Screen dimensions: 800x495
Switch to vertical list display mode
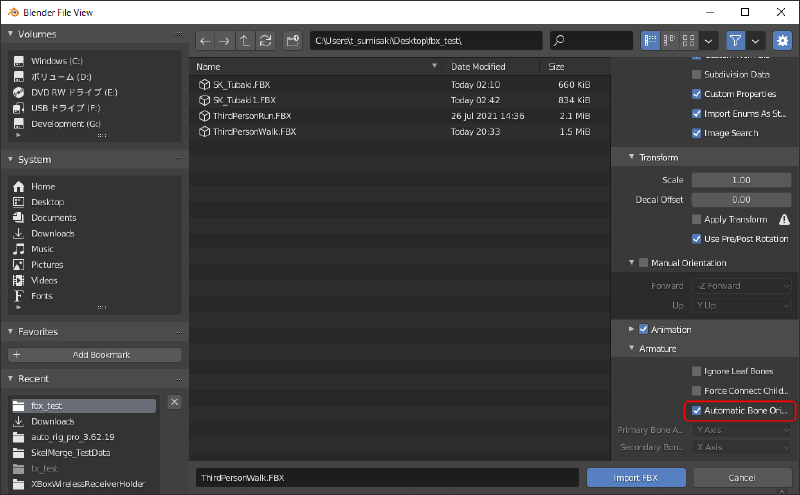[x=651, y=40]
